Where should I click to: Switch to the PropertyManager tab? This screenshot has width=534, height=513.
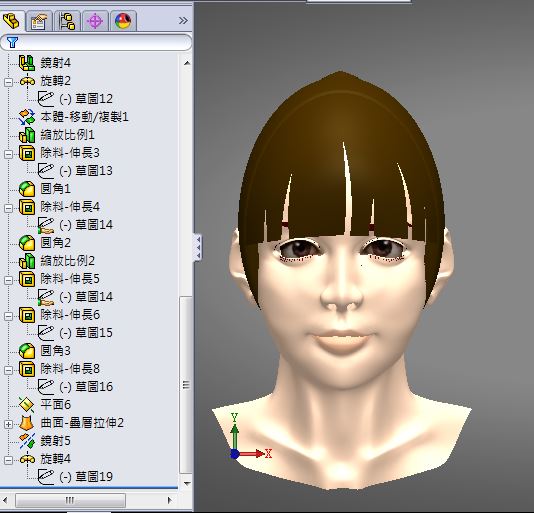(x=39, y=21)
